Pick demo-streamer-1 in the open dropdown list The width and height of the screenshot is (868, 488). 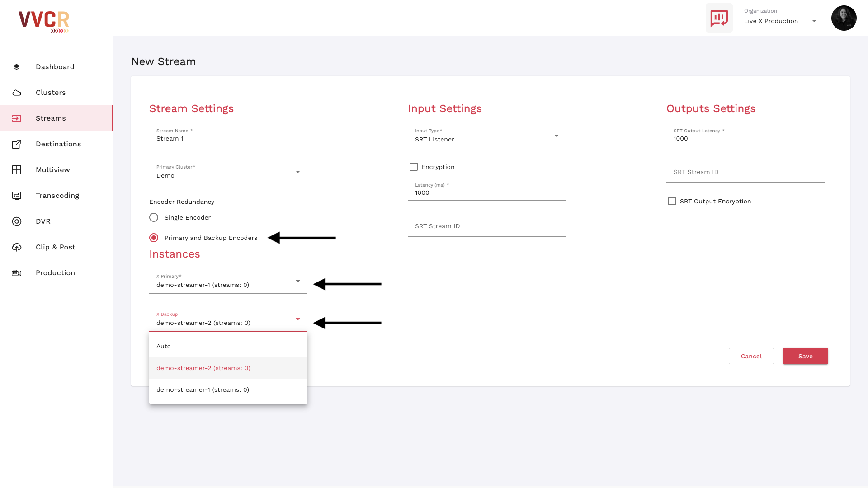click(x=228, y=390)
